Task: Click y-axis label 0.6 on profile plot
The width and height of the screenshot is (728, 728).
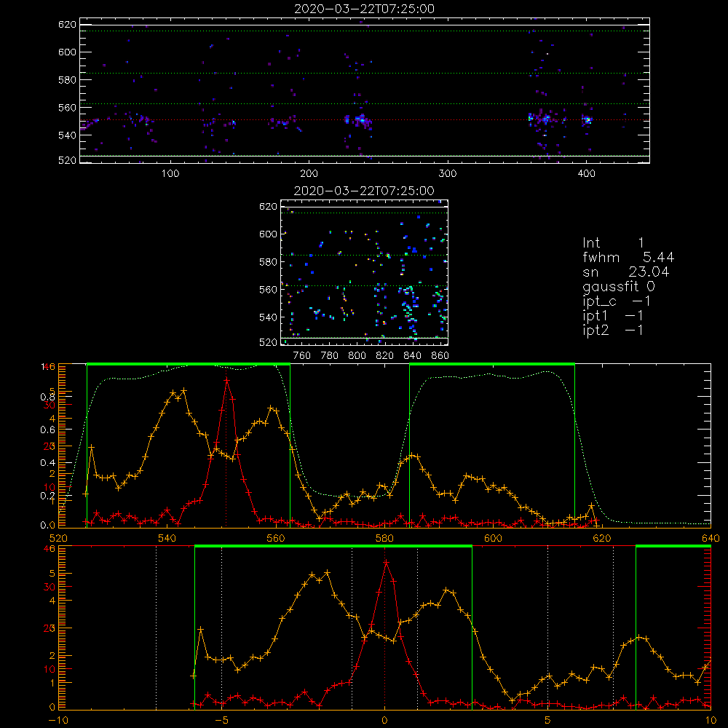Action: (47, 430)
